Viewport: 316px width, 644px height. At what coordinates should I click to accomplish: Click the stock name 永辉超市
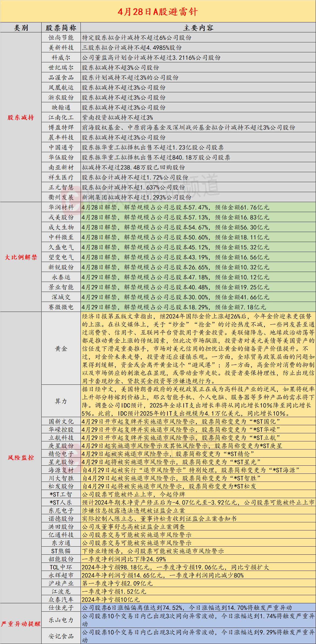[x=61, y=575]
